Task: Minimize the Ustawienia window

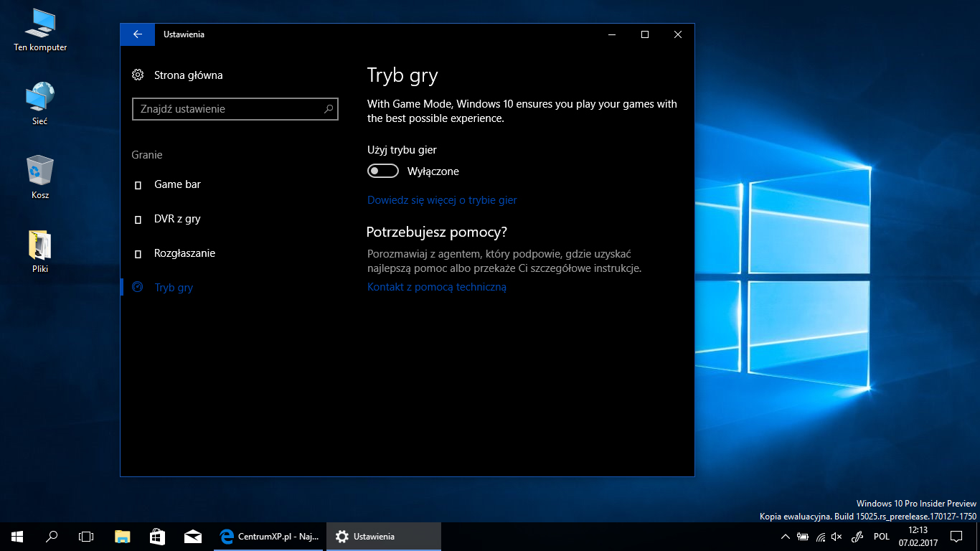Action: [612, 34]
